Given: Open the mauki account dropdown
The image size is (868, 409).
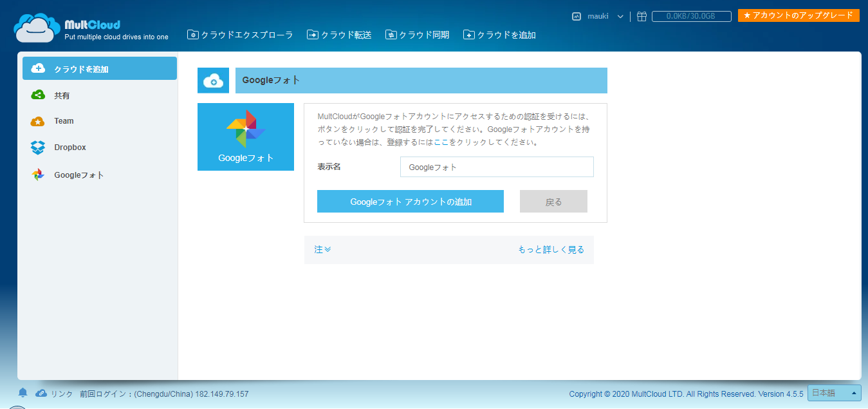Looking at the screenshot, I should pyautogui.click(x=598, y=17).
